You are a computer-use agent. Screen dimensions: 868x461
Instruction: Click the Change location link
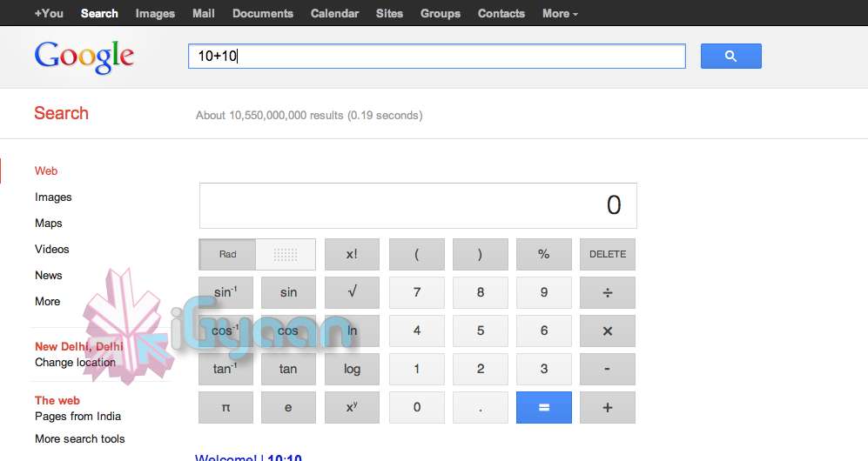tap(75, 363)
